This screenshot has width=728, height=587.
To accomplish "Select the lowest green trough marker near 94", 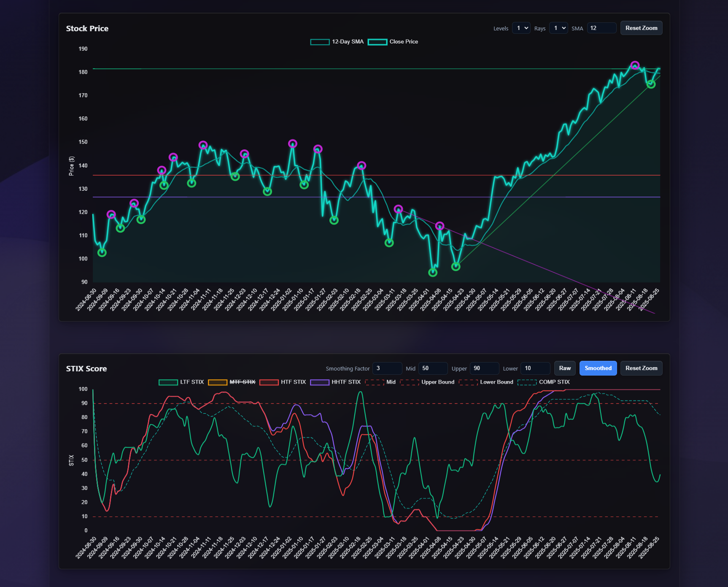I will (433, 273).
